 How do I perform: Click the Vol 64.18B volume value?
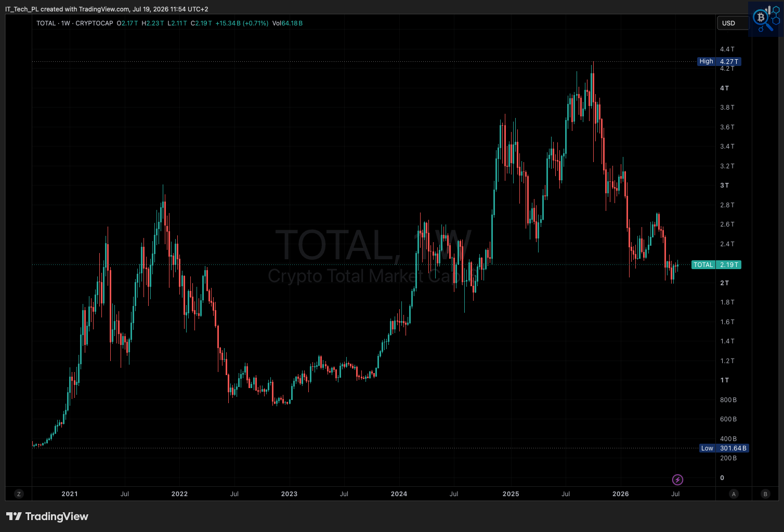(288, 23)
